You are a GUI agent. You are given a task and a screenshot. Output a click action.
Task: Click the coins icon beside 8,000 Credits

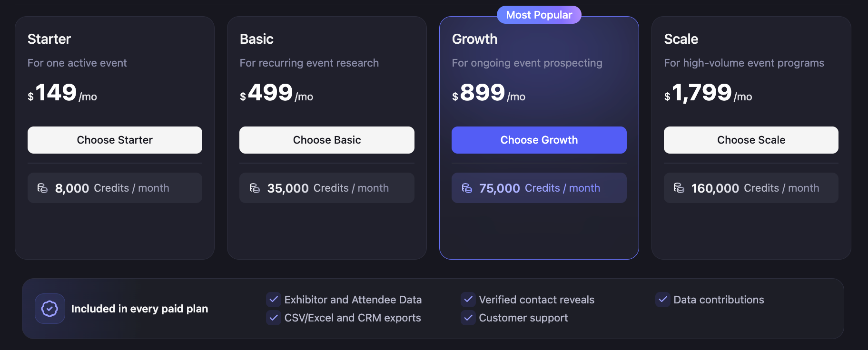pos(42,188)
